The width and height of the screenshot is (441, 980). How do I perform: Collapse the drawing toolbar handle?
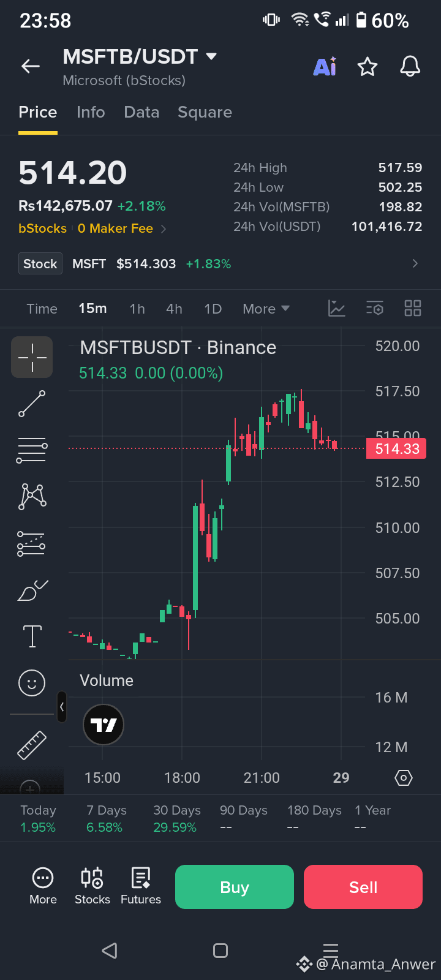tap(61, 707)
